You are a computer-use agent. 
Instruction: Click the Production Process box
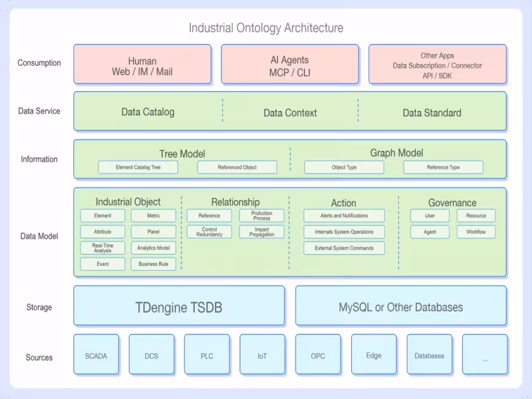[x=261, y=215]
